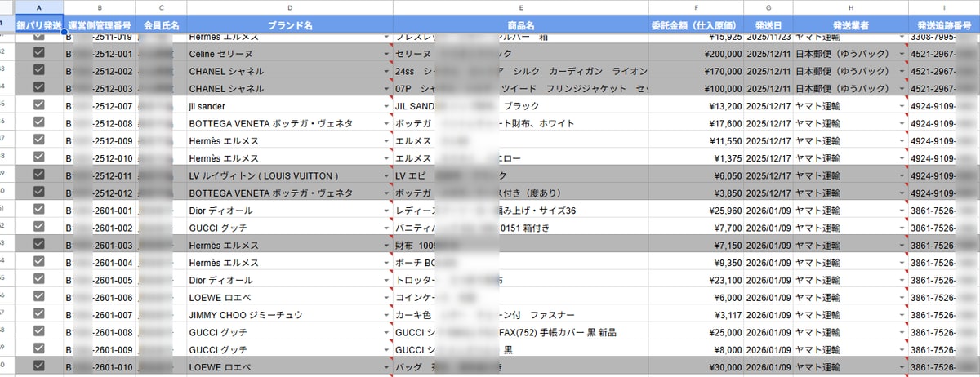Uncheck the checkbox in JIMMY CHOO row
The width and height of the screenshot is (980, 377).
pos(38,314)
